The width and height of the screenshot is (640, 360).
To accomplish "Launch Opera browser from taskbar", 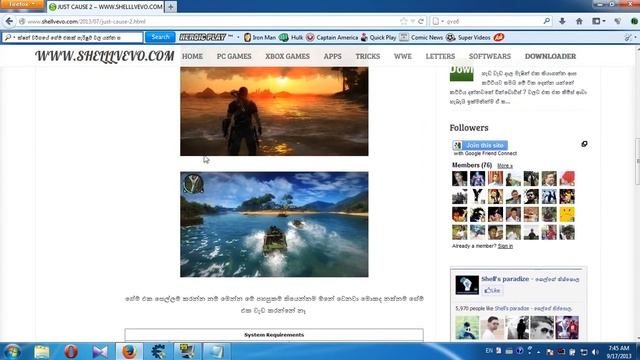I will coord(71,351).
